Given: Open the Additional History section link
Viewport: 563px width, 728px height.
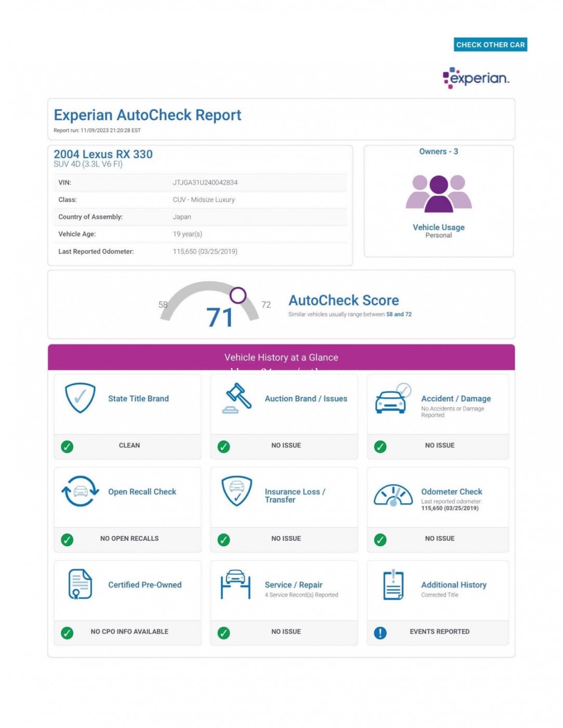Looking at the screenshot, I should click(x=453, y=584).
